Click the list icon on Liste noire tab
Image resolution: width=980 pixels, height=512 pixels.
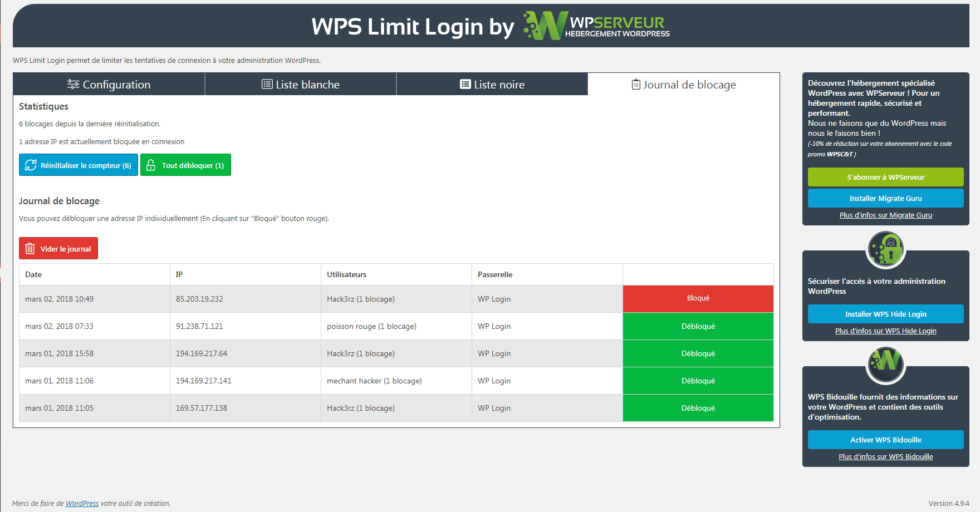(x=465, y=84)
